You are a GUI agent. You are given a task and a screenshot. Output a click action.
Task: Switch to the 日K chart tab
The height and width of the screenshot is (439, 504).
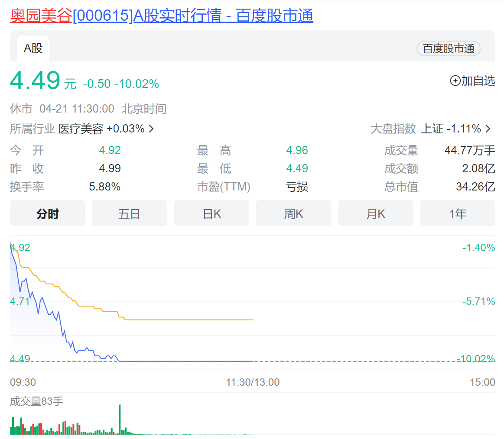[x=211, y=213]
